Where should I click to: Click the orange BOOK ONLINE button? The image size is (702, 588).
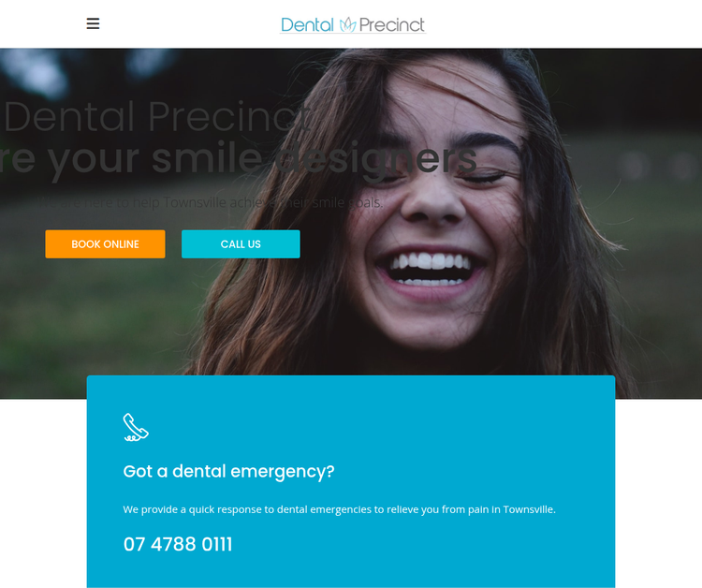105,244
